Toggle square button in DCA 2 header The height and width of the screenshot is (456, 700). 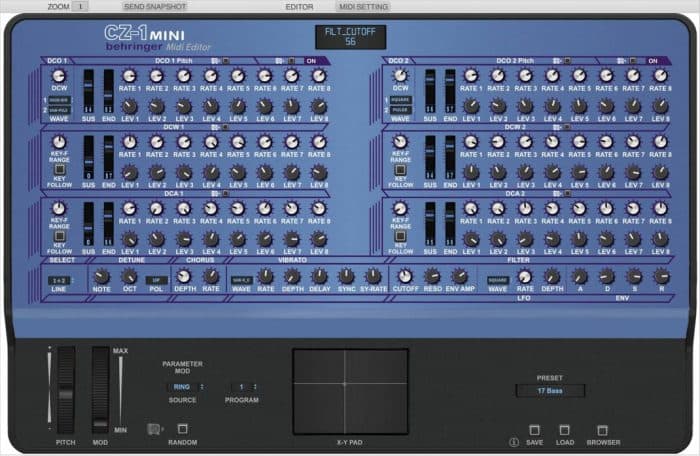[567, 193]
